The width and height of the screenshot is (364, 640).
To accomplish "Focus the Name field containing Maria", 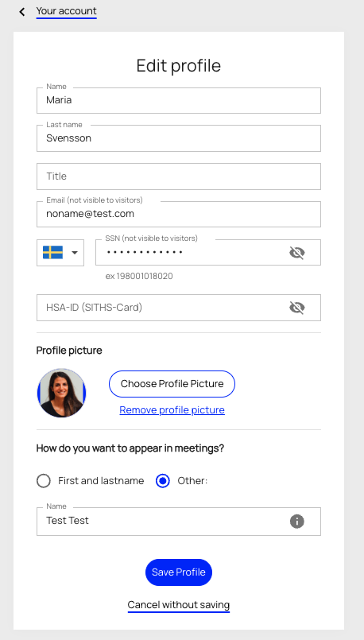I will click(179, 100).
